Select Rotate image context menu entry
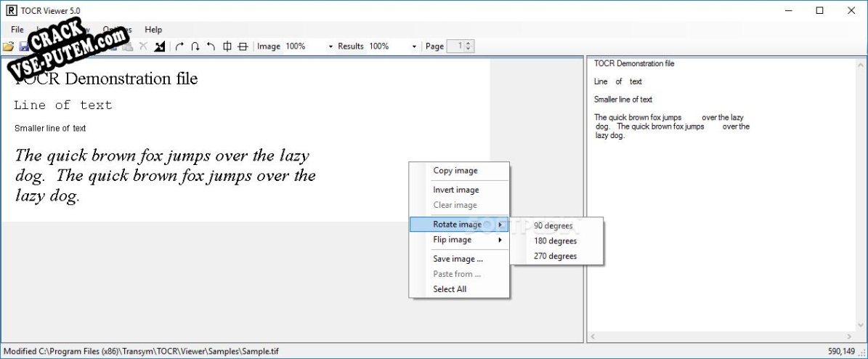 459,225
